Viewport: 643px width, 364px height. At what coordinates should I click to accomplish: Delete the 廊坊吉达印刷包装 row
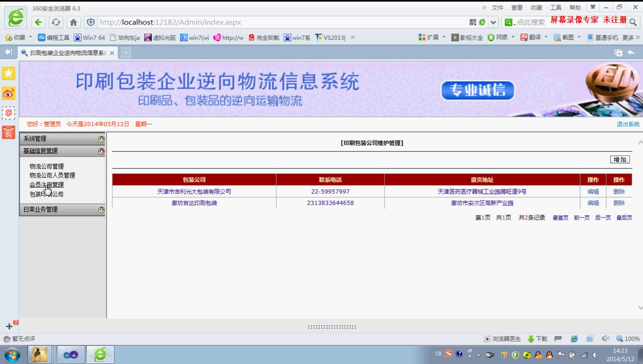(619, 203)
